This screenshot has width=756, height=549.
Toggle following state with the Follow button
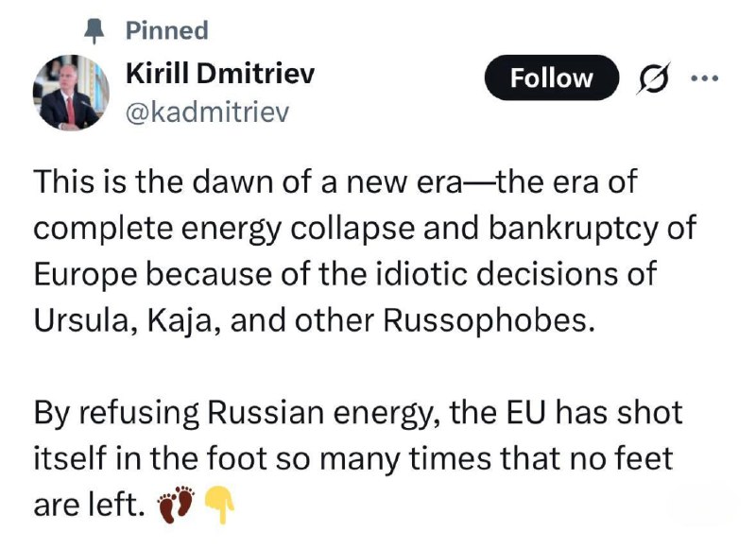click(551, 77)
